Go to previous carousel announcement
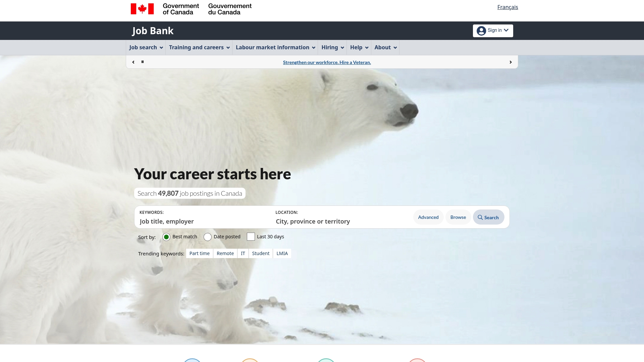Screen dimensions: 644x362 (x=133, y=62)
